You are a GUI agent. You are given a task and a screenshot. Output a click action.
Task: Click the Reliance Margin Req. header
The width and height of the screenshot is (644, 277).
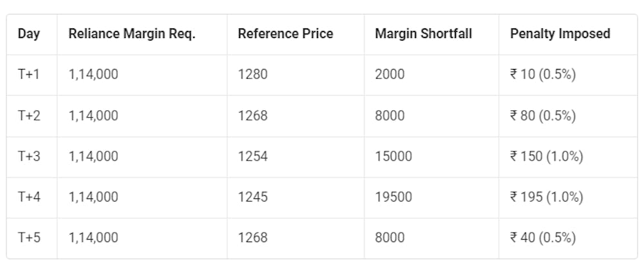click(x=132, y=33)
